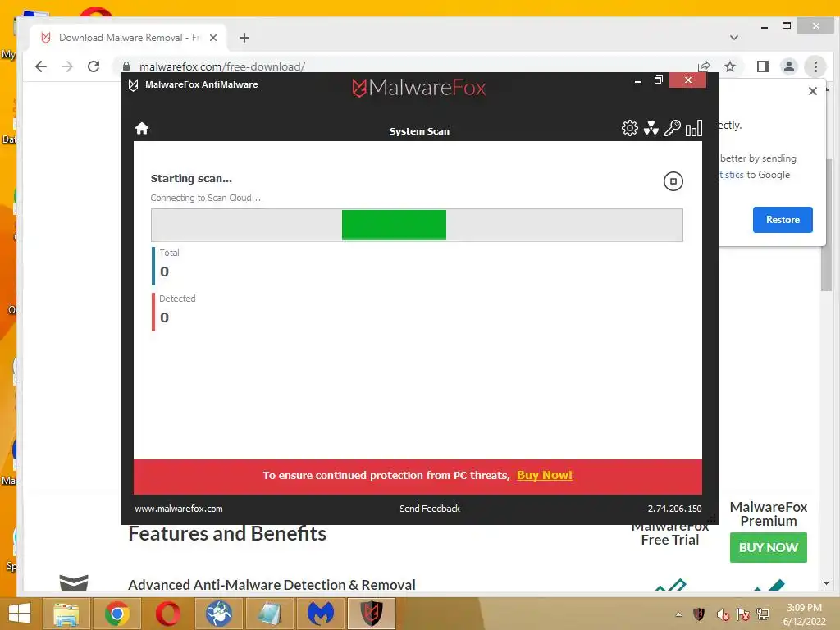Screen dimensions: 840x630
Task: Open the notepad taskbar icon
Action: click(269, 614)
